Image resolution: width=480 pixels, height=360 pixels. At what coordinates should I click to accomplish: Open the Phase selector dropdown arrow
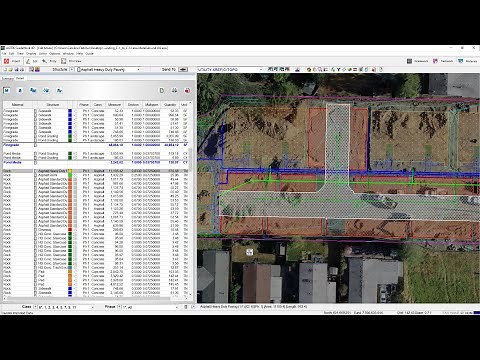tap(119, 306)
